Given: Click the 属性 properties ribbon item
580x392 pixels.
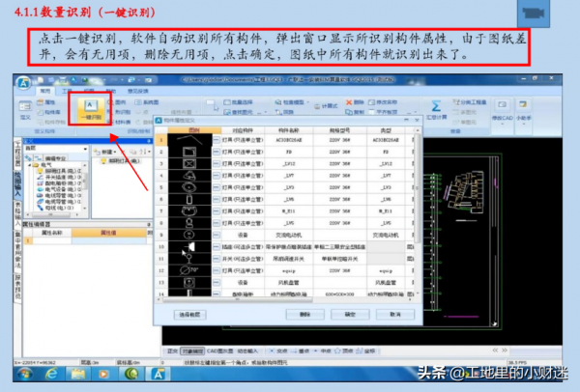Looking at the screenshot, I should [x=46, y=102].
